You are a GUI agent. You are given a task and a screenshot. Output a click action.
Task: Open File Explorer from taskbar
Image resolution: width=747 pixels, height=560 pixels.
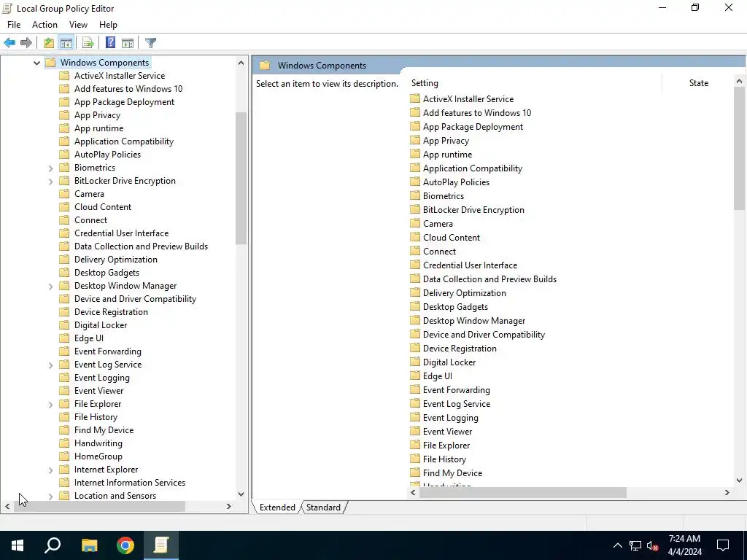89,545
